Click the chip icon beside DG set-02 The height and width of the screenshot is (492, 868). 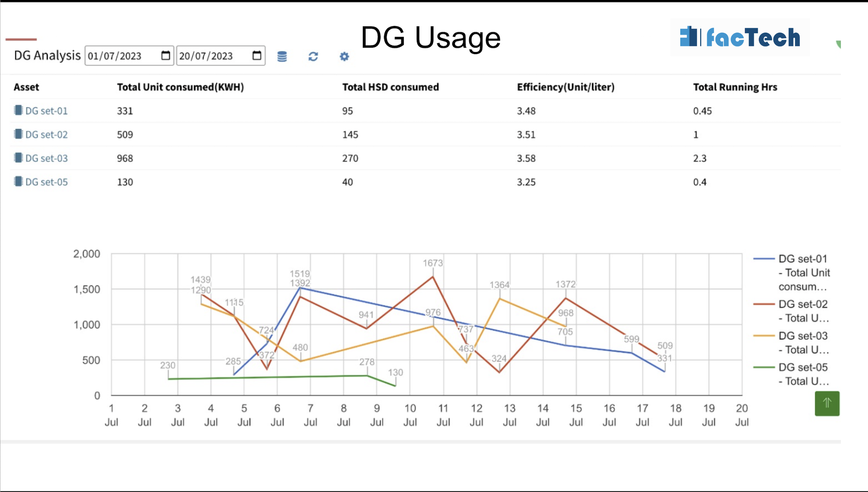coord(18,134)
